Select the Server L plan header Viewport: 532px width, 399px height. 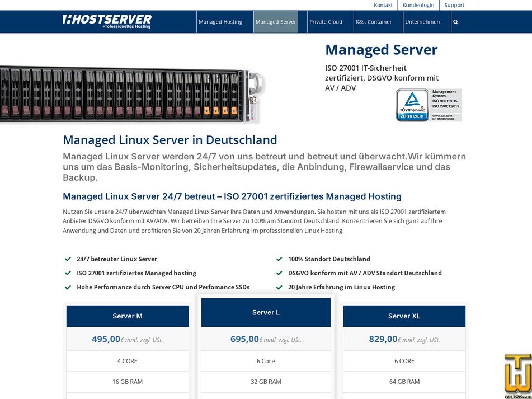click(266, 312)
